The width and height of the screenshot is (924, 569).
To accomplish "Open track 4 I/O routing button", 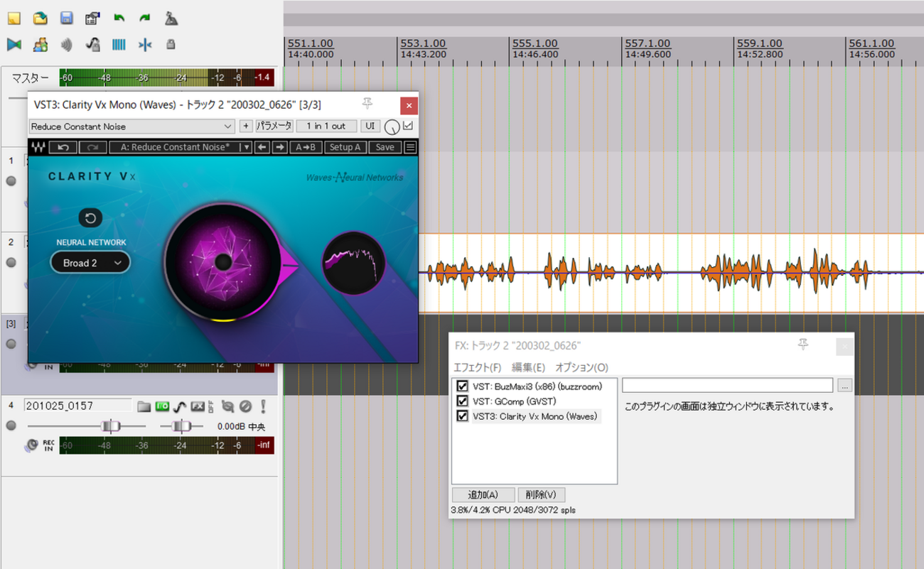I will click(x=162, y=406).
